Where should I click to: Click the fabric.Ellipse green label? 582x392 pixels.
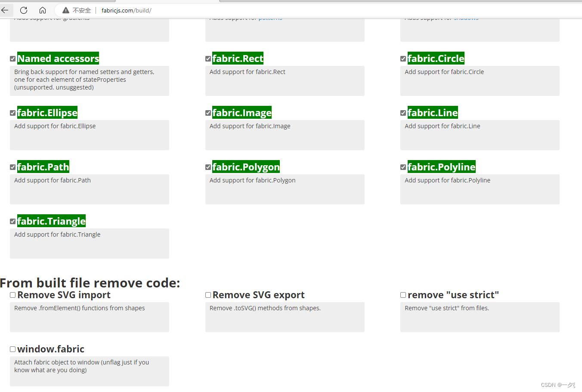47,112
